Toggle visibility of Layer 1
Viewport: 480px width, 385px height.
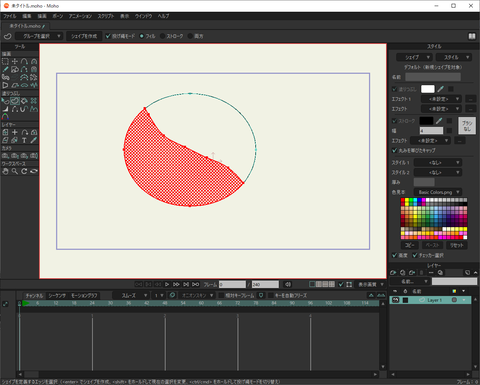pyautogui.click(x=396, y=300)
